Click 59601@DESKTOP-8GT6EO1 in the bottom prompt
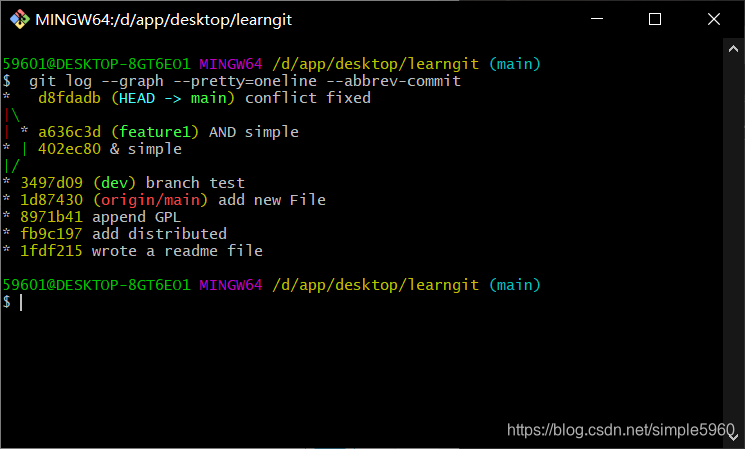Image resolution: width=745 pixels, height=449 pixels. [x=96, y=285]
